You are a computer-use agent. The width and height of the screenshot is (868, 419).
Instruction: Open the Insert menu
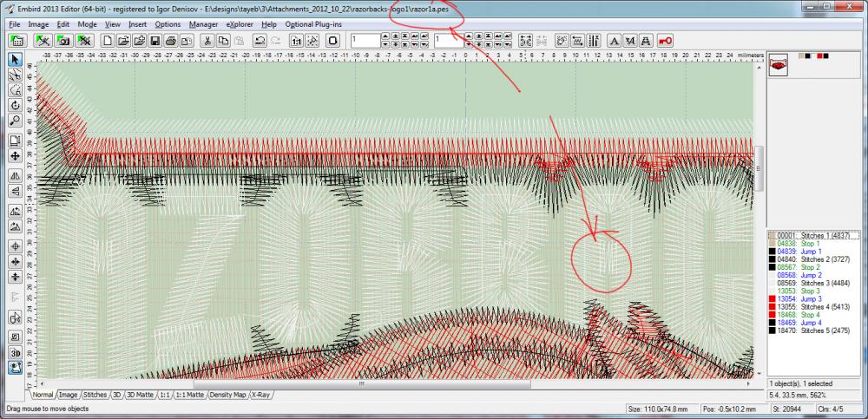coord(137,24)
